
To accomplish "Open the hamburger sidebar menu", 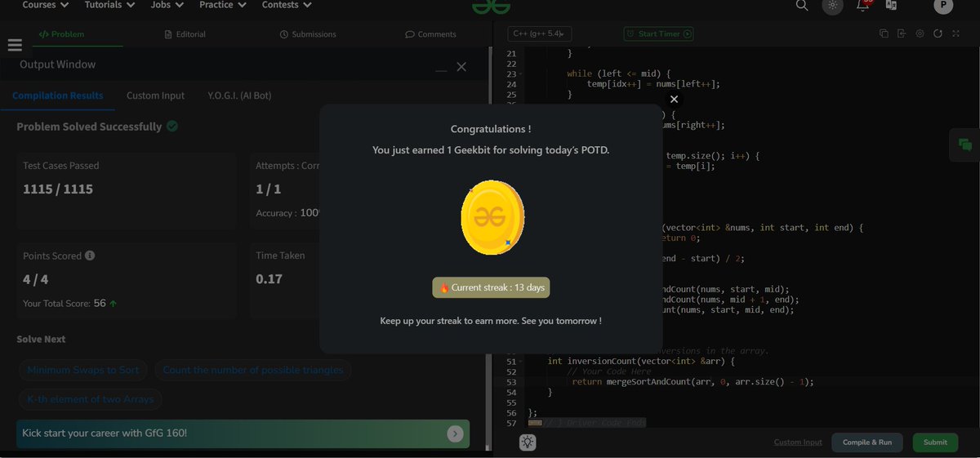I will tap(14, 46).
